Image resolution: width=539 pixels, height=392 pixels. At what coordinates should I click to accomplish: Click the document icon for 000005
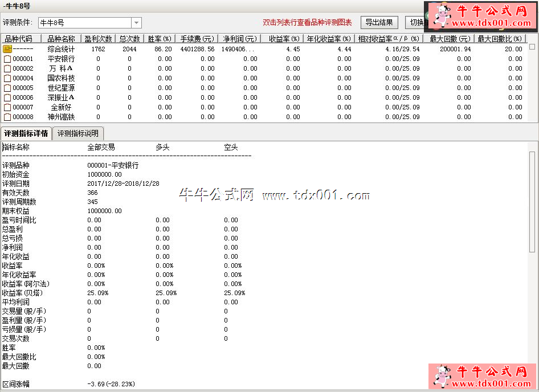[7, 88]
